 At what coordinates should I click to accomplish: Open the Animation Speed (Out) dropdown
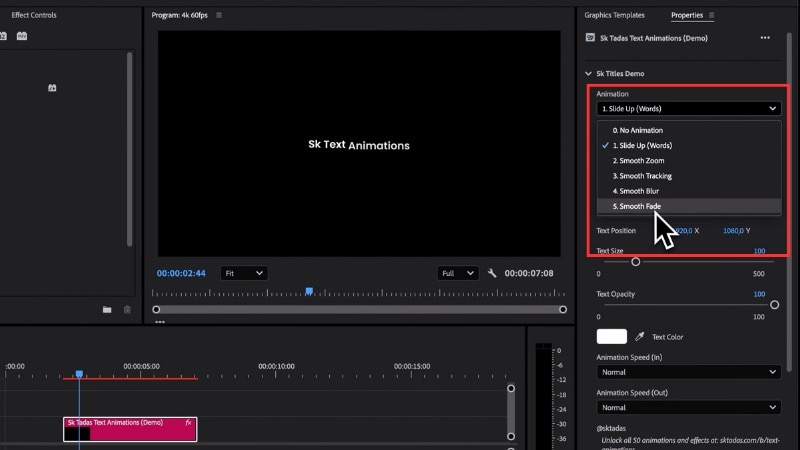click(x=689, y=408)
